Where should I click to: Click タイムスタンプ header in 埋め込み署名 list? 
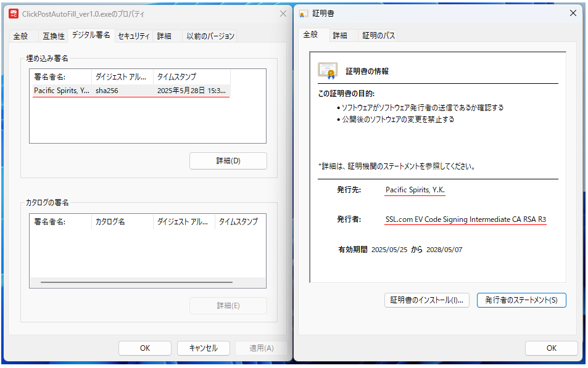point(192,77)
